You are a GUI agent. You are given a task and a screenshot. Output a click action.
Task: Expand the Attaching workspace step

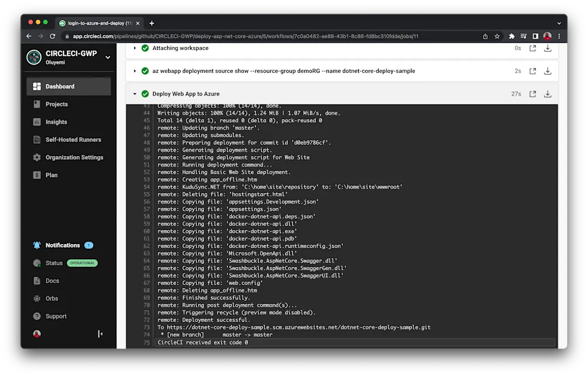click(x=135, y=48)
